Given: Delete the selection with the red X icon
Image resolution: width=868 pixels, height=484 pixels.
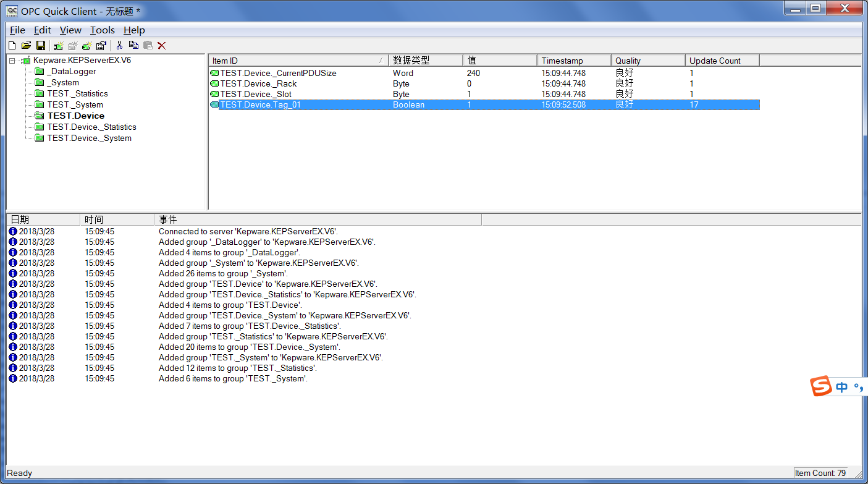Looking at the screenshot, I should [x=162, y=45].
